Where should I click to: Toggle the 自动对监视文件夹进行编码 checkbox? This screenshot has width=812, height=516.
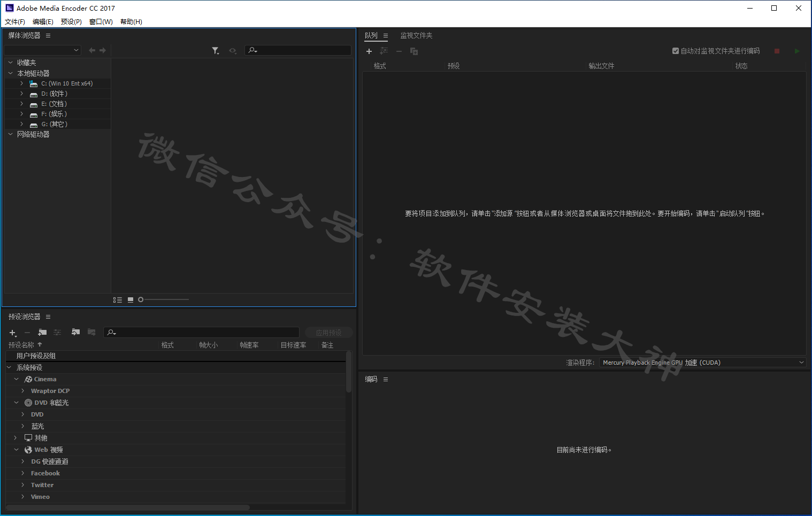pyautogui.click(x=676, y=51)
